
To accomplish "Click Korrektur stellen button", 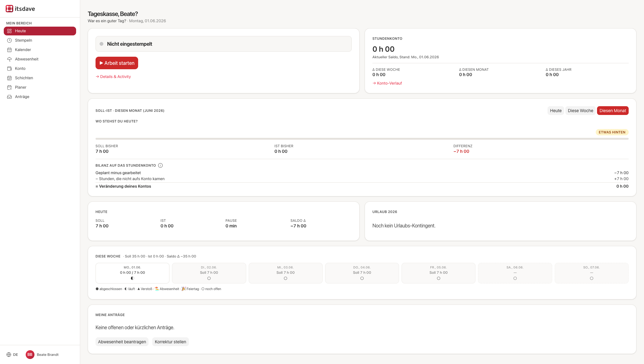I will pyautogui.click(x=170, y=342).
